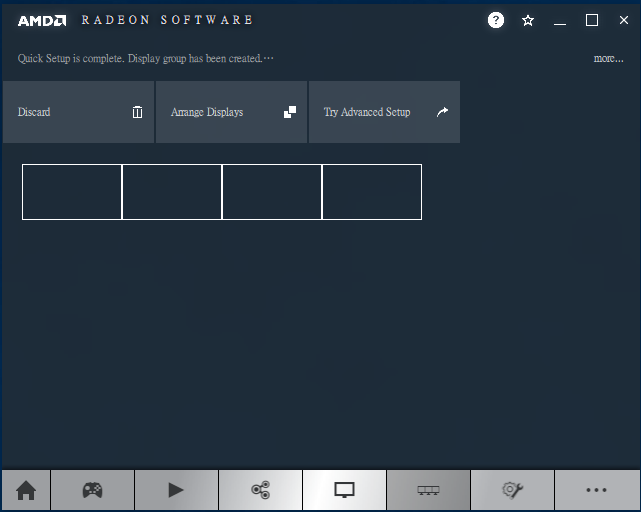Select the second display rectangle
641x512 pixels.
pyautogui.click(x=172, y=192)
